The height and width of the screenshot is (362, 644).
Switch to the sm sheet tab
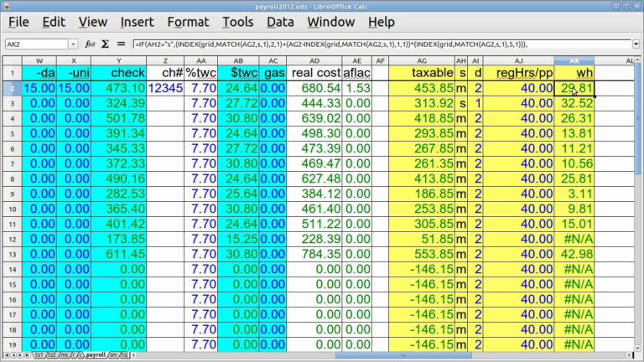click(x=112, y=356)
